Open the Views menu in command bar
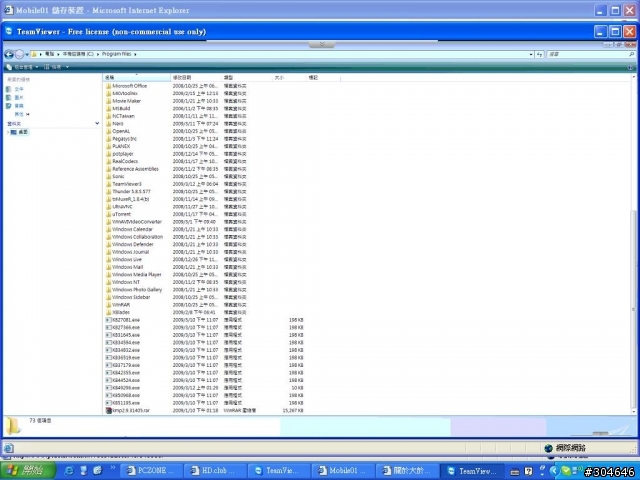Screen dimensions: 640x480 [53, 67]
